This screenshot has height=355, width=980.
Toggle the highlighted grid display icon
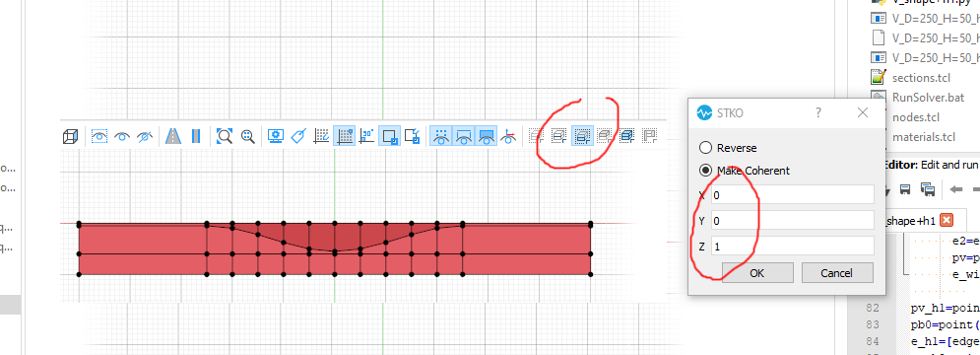pyautogui.click(x=345, y=136)
